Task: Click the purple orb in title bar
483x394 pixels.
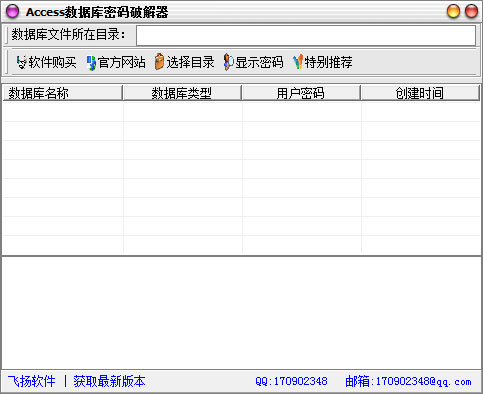Action: point(13,11)
